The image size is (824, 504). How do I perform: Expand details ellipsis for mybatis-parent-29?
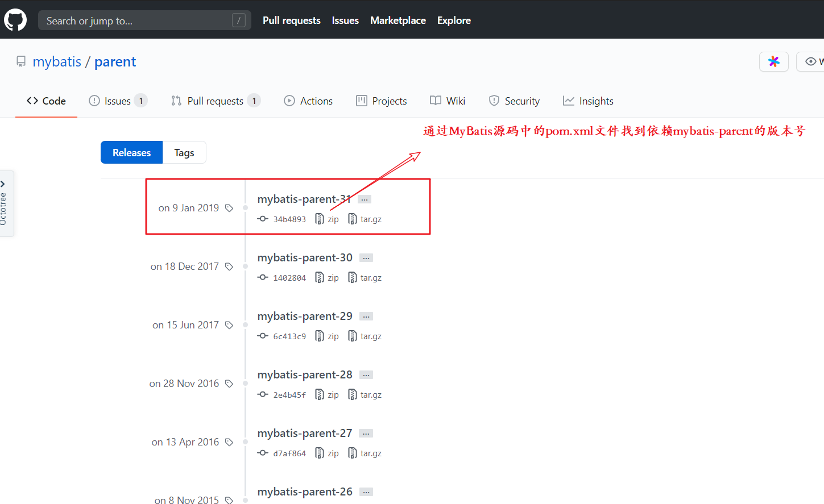point(366,316)
